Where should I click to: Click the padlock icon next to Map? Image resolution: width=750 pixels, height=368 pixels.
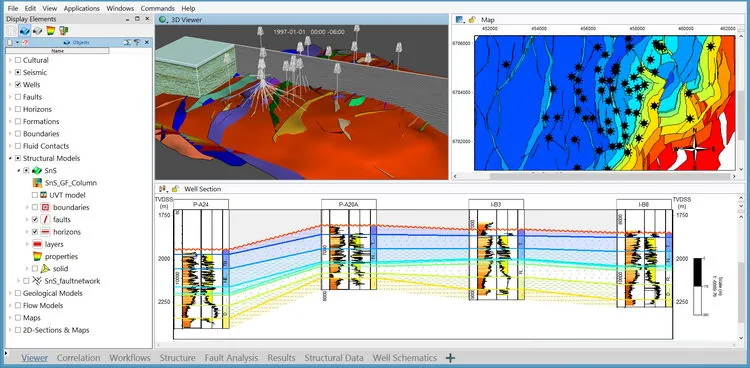pyautogui.click(x=472, y=20)
